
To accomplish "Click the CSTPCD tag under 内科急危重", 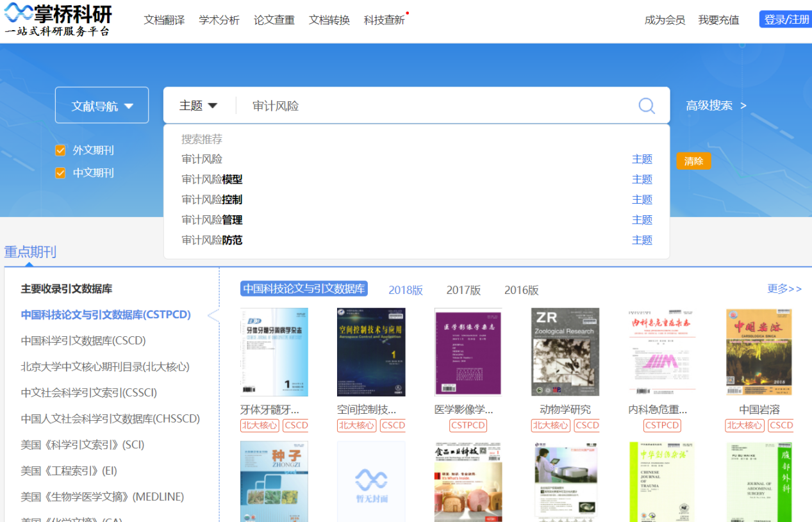I will [x=662, y=425].
